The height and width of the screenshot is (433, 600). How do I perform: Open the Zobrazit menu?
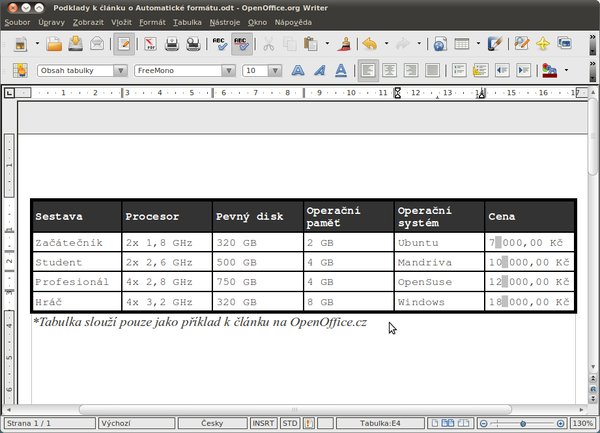click(x=88, y=22)
